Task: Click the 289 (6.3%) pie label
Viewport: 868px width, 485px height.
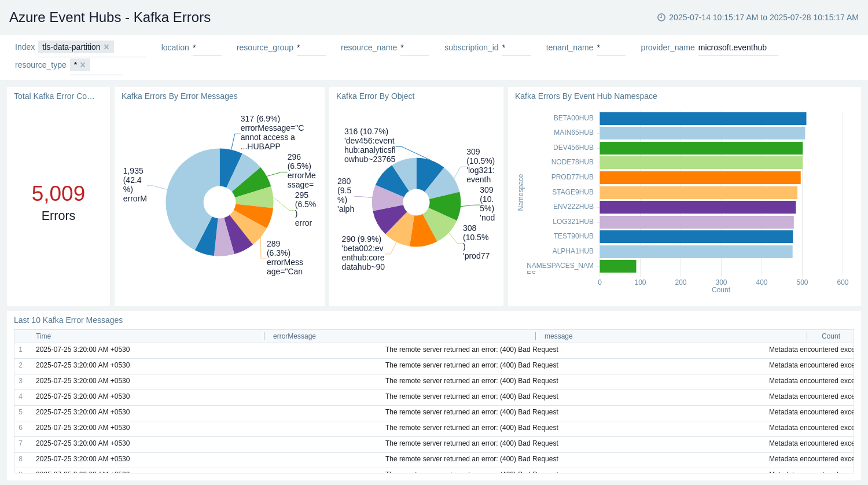Action: [x=285, y=258]
